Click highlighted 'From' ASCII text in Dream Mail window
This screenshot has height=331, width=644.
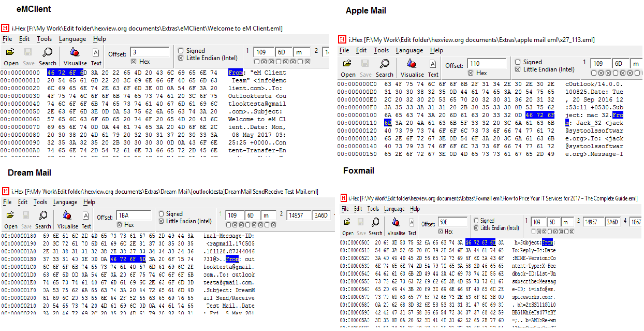(232, 260)
